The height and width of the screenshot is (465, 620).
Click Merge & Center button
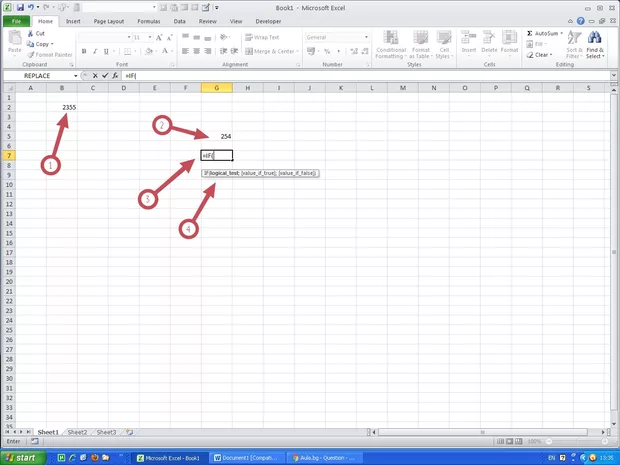[x=270, y=51]
